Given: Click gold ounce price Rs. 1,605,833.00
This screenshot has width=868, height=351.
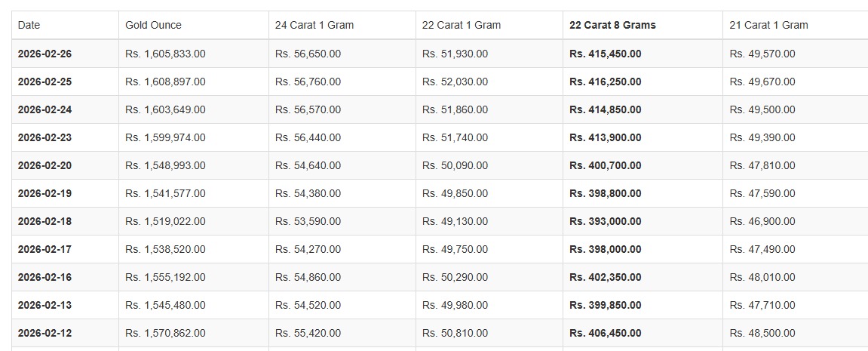Looking at the screenshot, I should tap(165, 54).
